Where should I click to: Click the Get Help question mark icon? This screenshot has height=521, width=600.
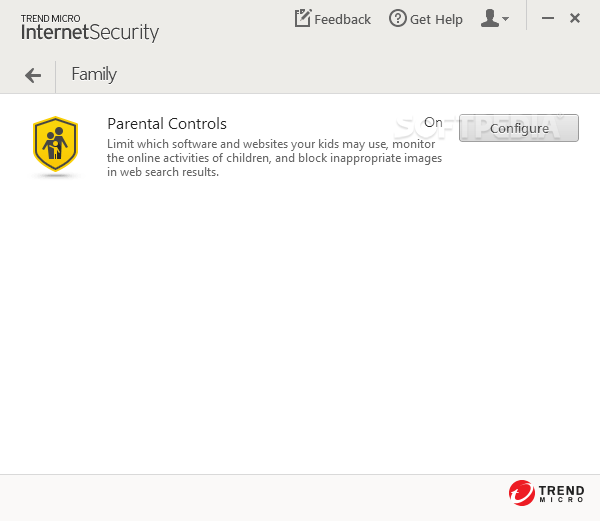398,18
